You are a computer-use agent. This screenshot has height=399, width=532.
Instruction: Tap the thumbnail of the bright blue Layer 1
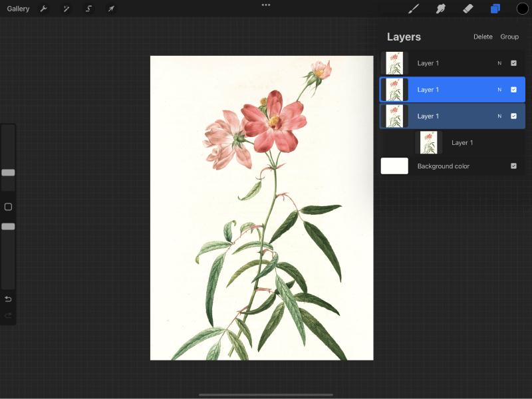(394, 90)
